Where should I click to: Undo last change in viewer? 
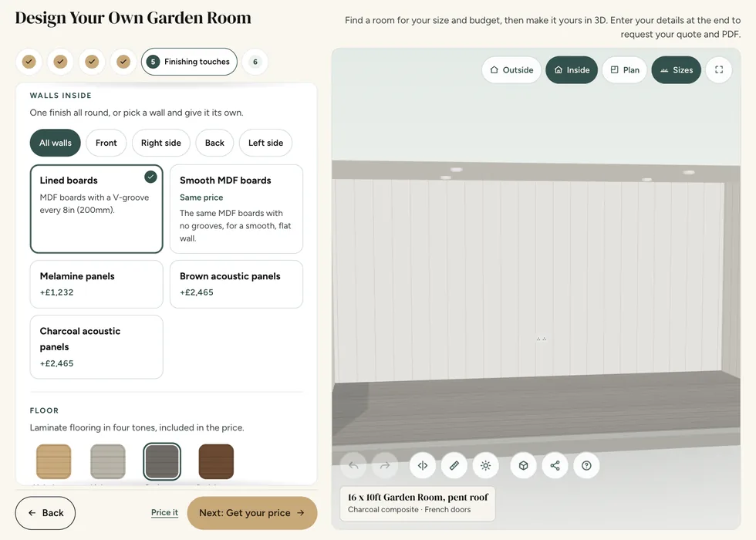click(x=353, y=465)
